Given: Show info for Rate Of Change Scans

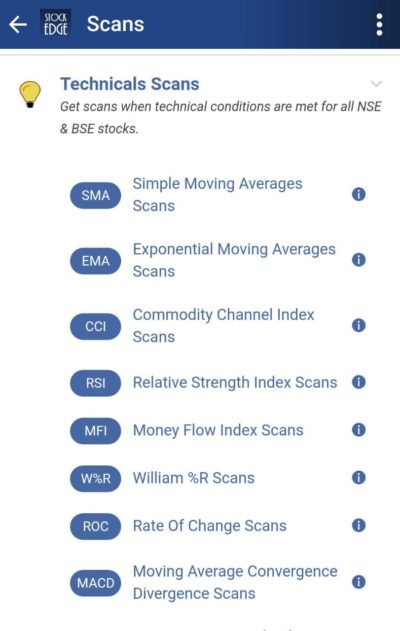Looking at the screenshot, I should coord(359,525).
